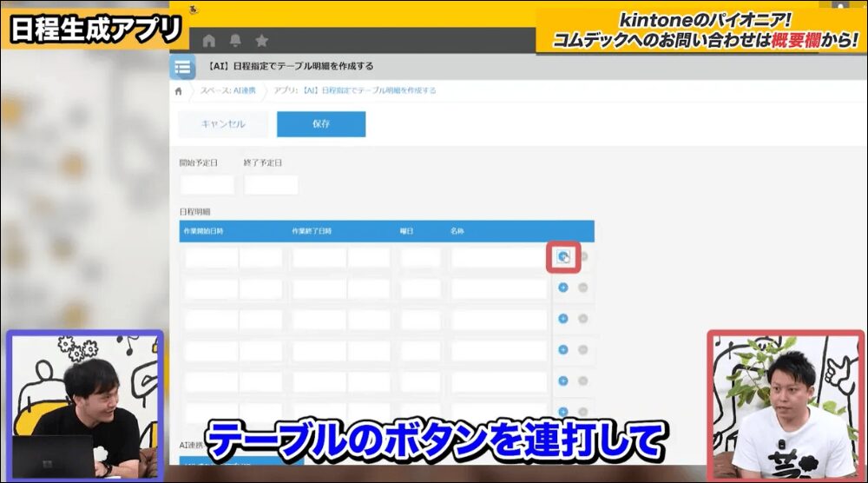The width and height of the screenshot is (868, 483).
Task: Add a row using second row's plus icon
Action: [x=563, y=288]
